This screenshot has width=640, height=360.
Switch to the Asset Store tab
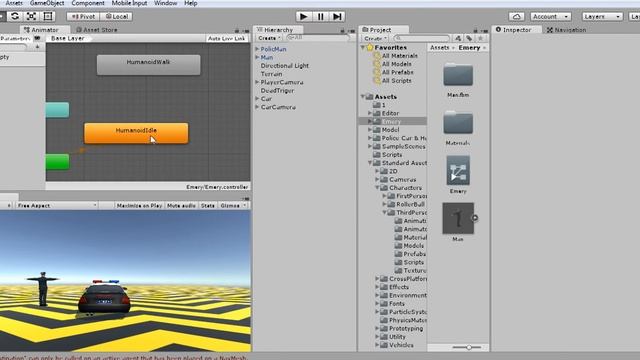click(x=97, y=30)
